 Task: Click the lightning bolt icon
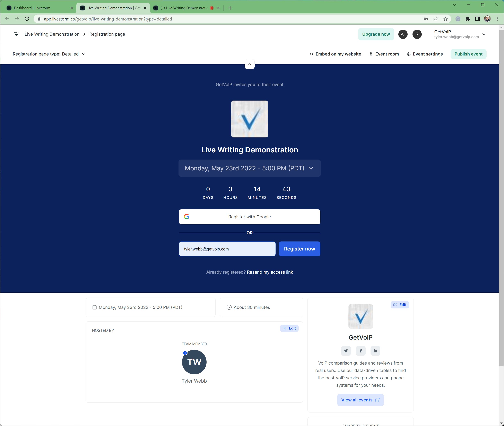pos(403,34)
